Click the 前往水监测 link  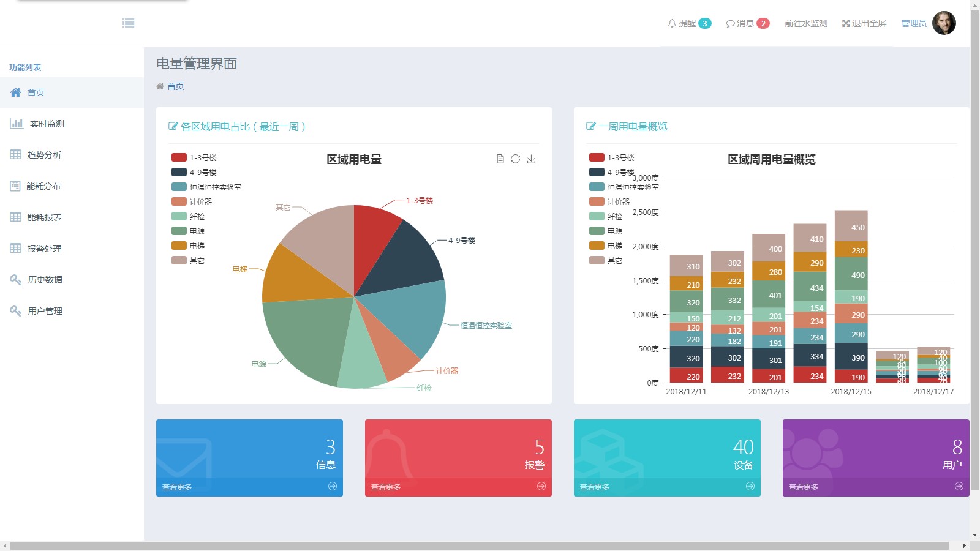(806, 23)
